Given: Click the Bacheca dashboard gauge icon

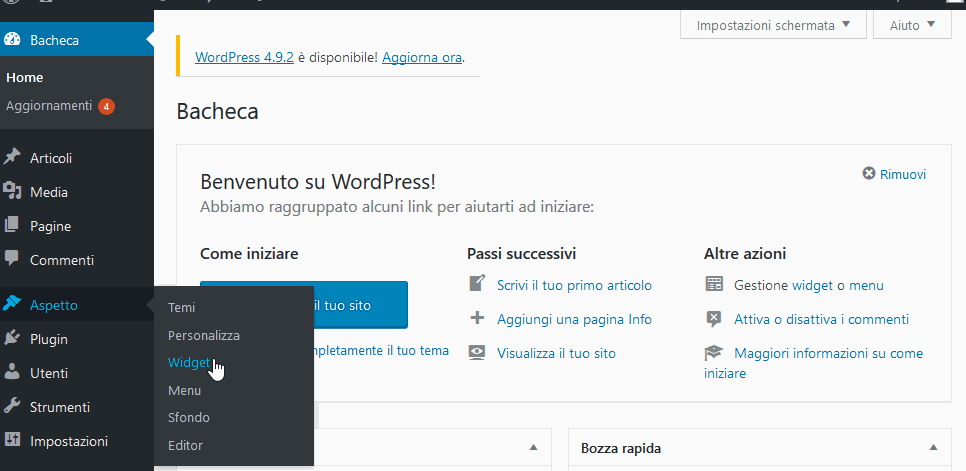Looking at the screenshot, I should pyautogui.click(x=11, y=39).
